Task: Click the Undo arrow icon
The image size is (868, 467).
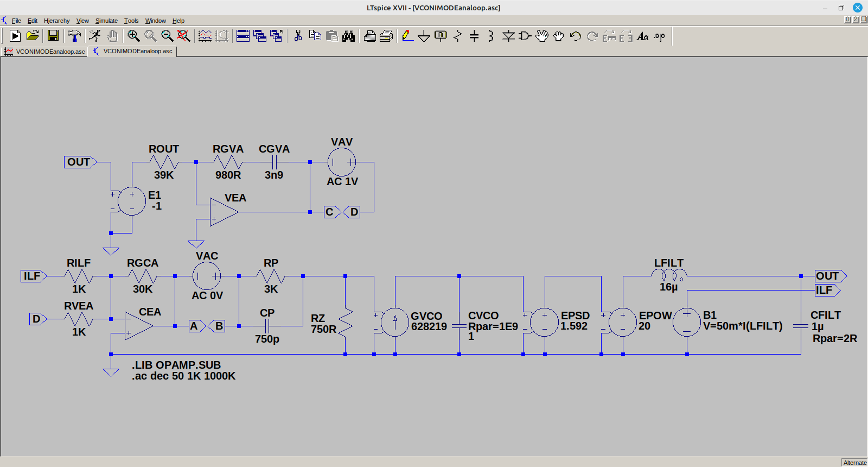Action: (576, 36)
